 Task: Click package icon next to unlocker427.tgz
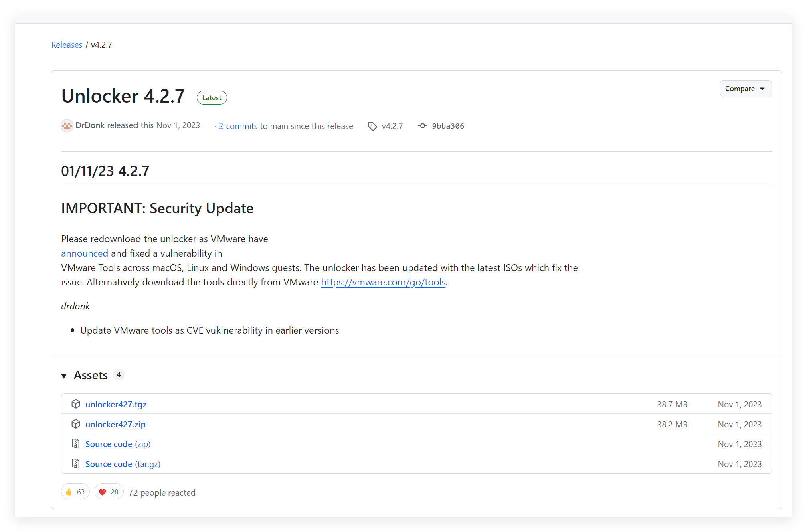[76, 404]
